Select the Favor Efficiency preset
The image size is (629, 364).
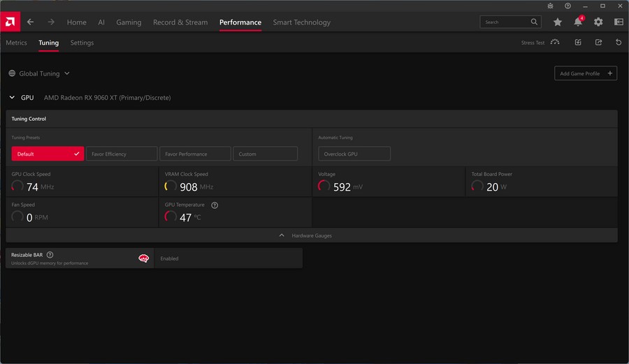pyautogui.click(x=122, y=154)
